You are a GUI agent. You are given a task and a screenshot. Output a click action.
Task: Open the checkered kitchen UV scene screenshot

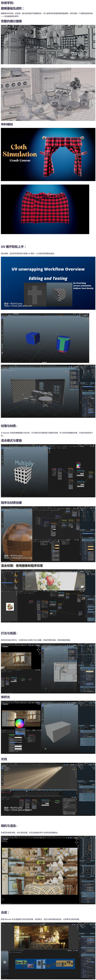(x=48, y=391)
